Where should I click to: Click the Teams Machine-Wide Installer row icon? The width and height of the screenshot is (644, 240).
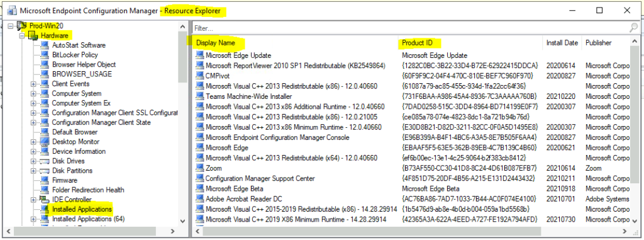199,96
